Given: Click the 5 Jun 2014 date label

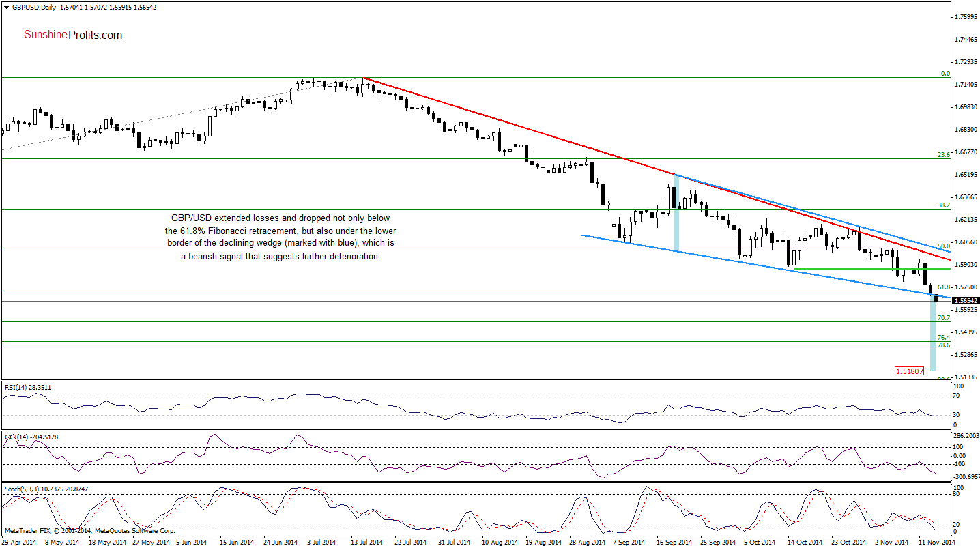Looking at the screenshot, I should 192,542.
